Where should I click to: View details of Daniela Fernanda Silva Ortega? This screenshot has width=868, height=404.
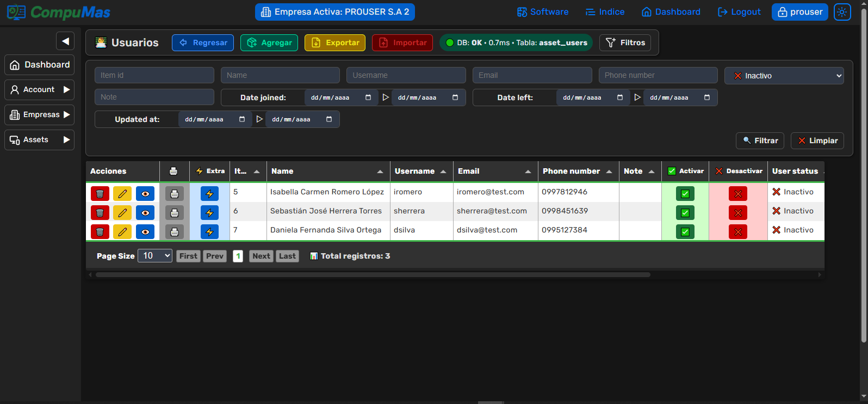pyautogui.click(x=145, y=232)
